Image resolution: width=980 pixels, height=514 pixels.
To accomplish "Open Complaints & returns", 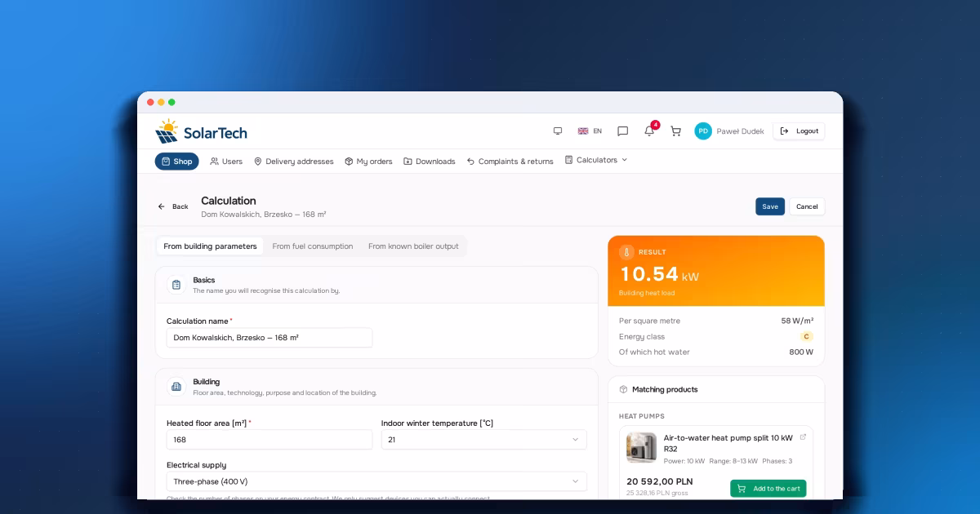I will click(x=510, y=161).
